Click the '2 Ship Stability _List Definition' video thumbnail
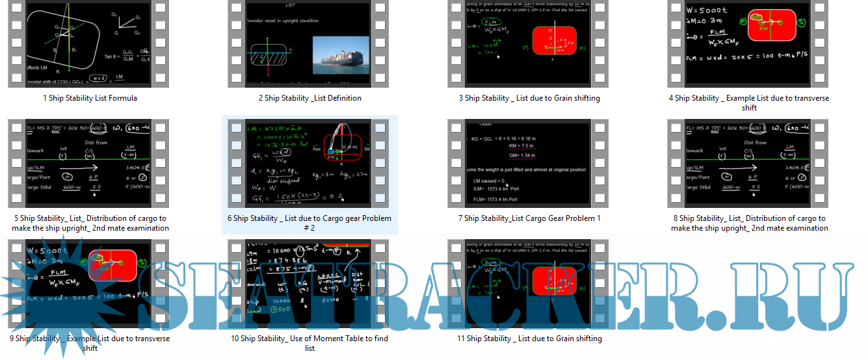The height and width of the screenshot is (360, 868). 309,44
